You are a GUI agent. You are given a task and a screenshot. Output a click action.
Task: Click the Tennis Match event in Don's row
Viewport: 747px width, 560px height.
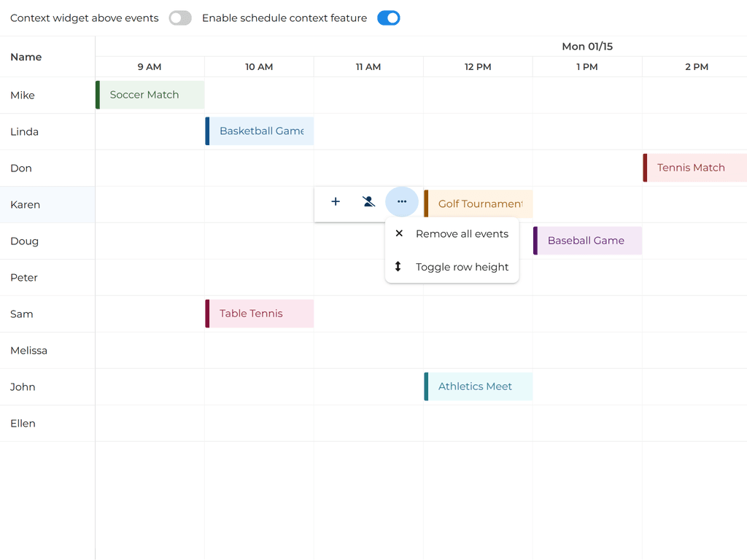coord(693,168)
